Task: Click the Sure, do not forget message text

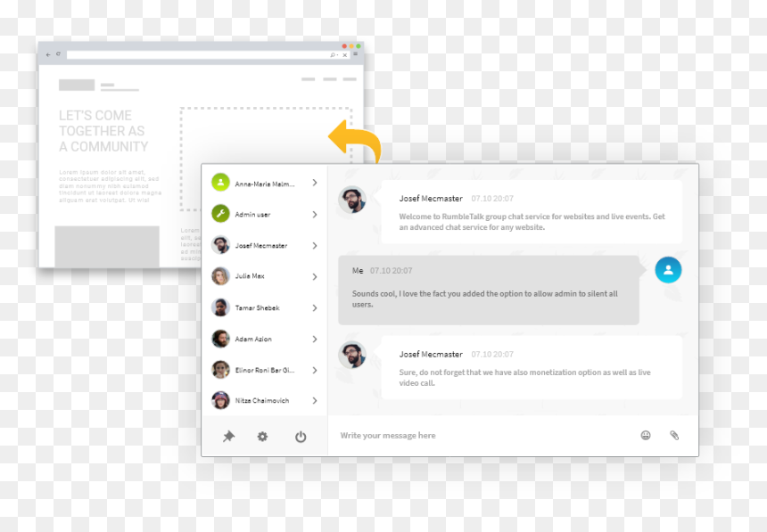Action: (x=525, y=378)
